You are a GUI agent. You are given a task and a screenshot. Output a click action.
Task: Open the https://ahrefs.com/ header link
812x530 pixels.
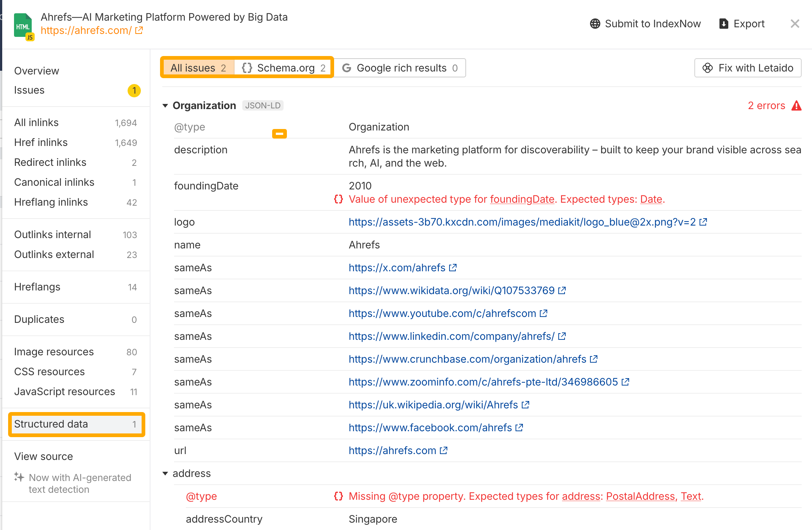tap(86, 30)
